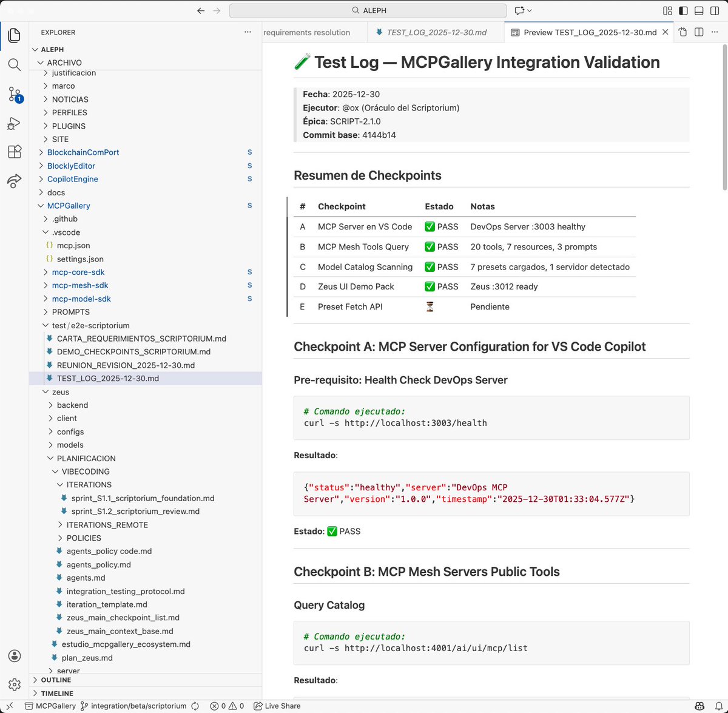Click the remote window indicator in status bar
Viewport: 728px width, 713px height.
[10, 706]
